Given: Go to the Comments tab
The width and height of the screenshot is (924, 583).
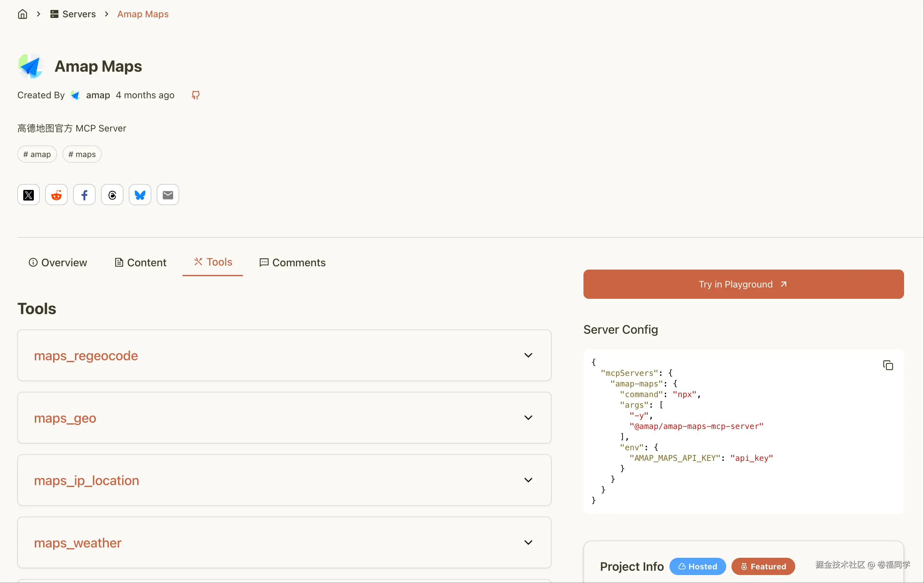Looking at the screenshot, I should [x=292, y=263].
